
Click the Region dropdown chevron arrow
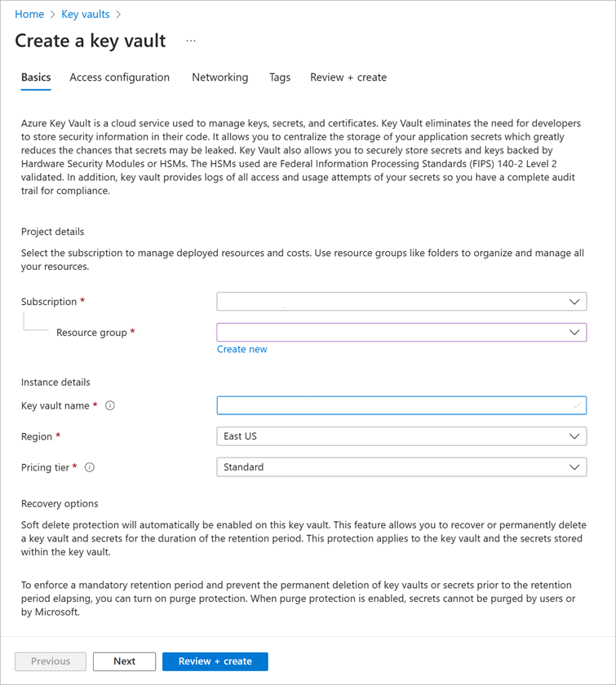(574, 436)
